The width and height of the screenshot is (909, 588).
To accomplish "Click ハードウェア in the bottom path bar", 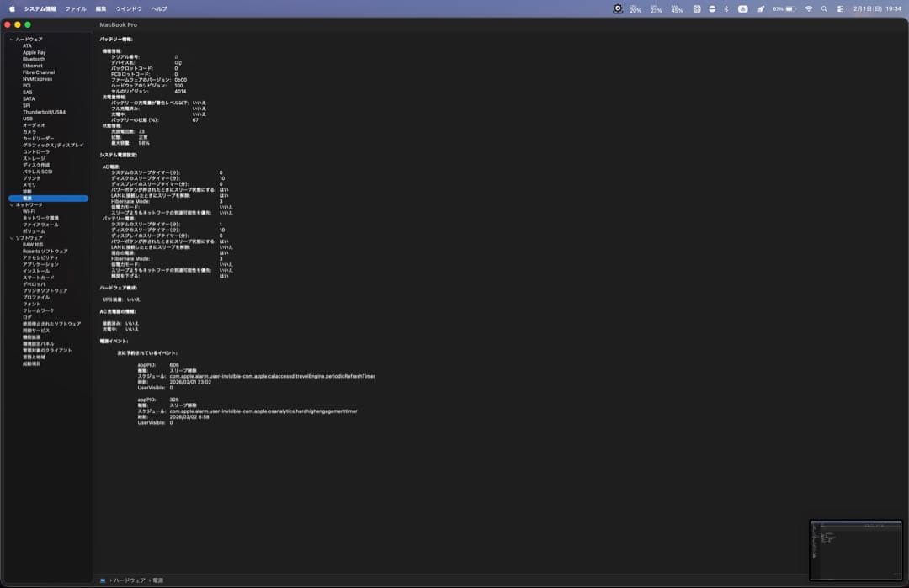I will pyautogui.click(x=129, y=580).
